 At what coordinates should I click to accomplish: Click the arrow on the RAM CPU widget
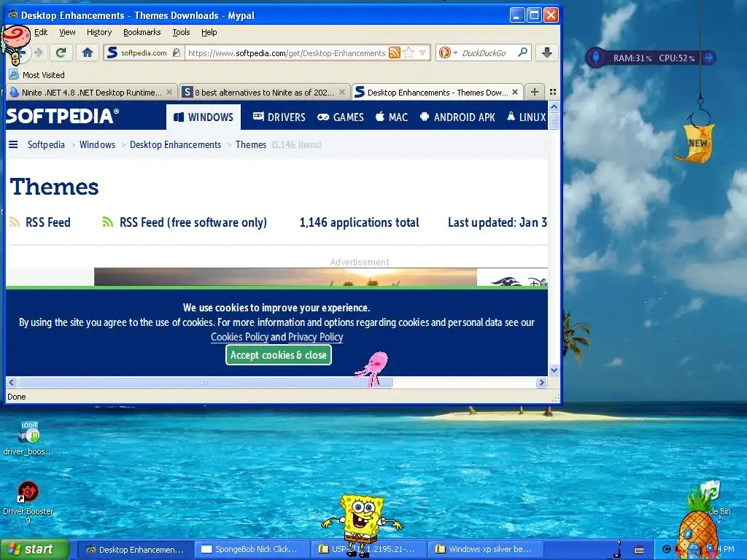[709, 58]
